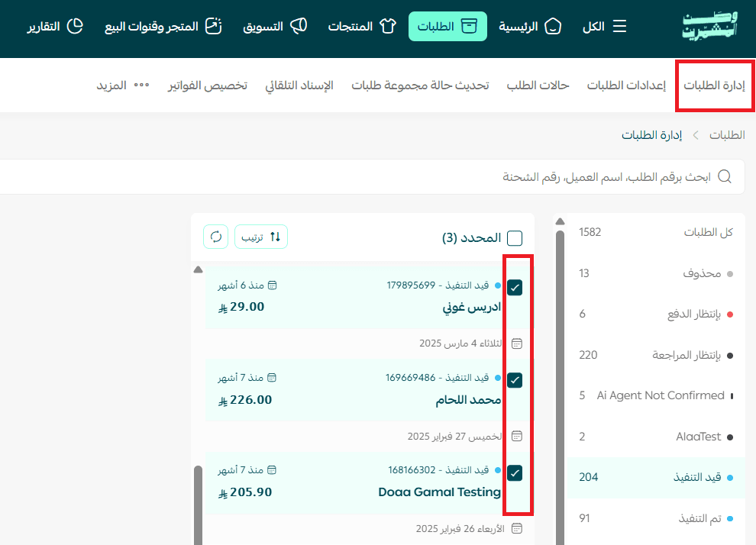756x545 pixels.
Task: Toggle the select-all المحدد checkbox
Action: click(x=515, y=238)
